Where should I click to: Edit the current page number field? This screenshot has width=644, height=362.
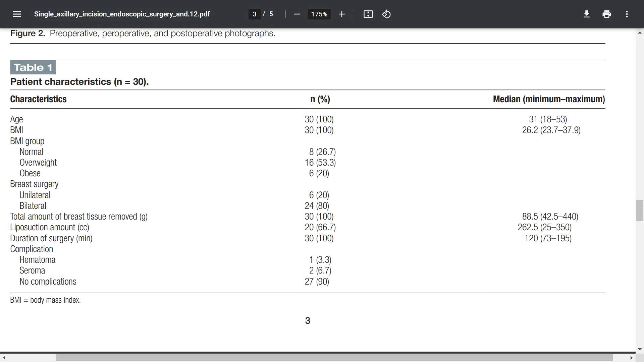pos(254,14)
